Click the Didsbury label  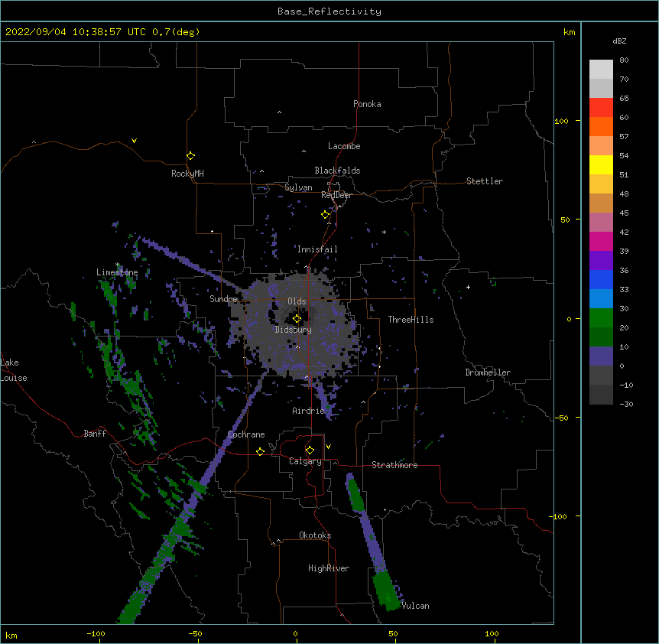click(x=294, y=330)
